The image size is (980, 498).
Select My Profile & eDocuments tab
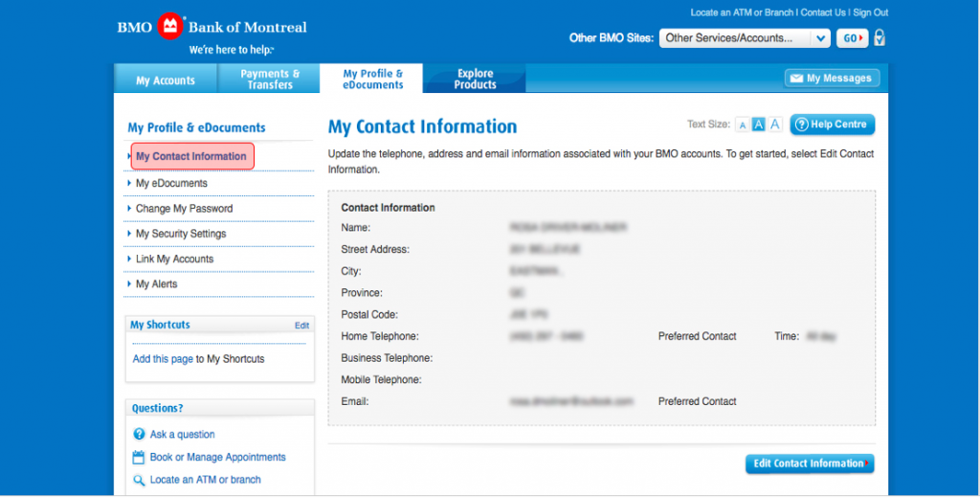coord(372,79)
